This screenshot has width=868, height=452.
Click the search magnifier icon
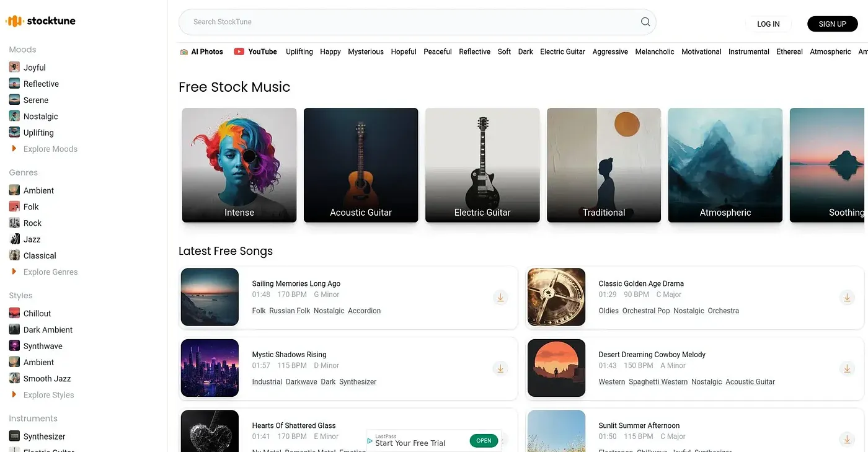tap(645, 22)
